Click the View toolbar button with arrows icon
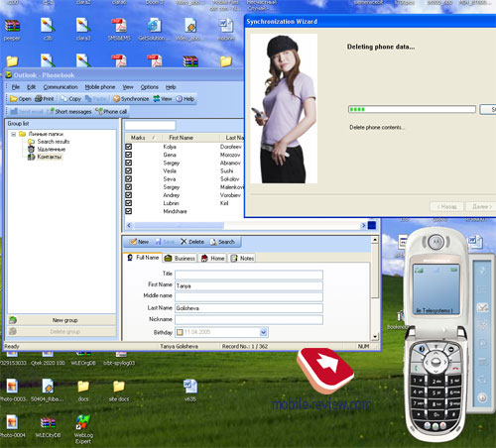Viewport: 496px width, 448px height. [x=163, y=98]
